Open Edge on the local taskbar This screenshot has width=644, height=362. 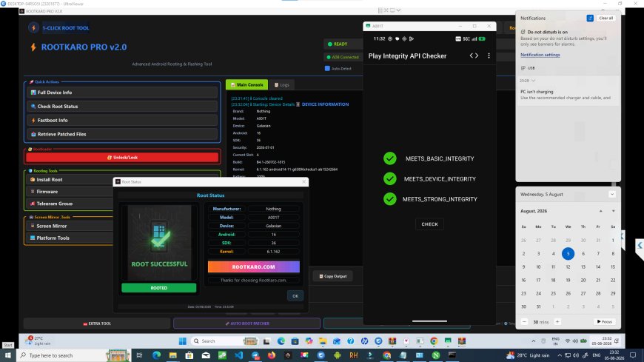coord(156,355)
